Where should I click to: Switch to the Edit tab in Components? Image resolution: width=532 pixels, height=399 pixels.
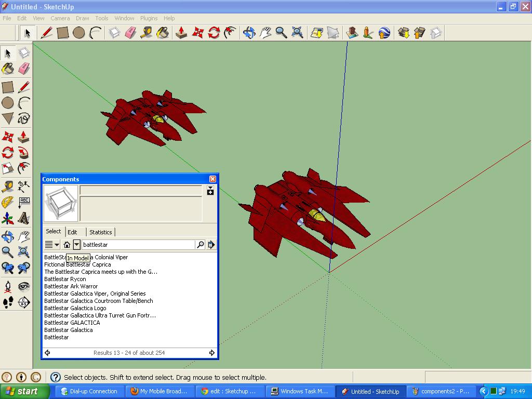coord(73,232)
